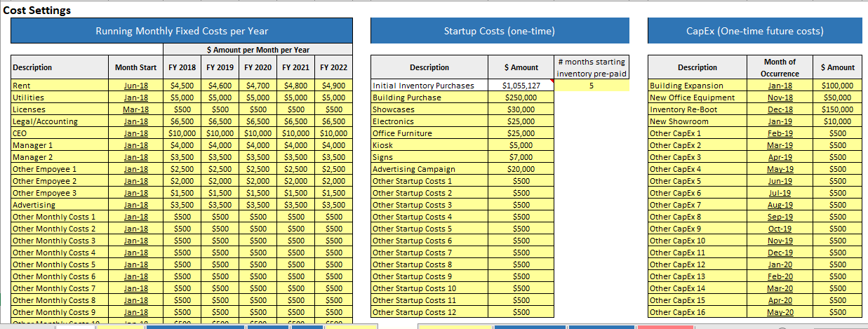Select Other Monthly Costs 9 description cell
868x329 pixels.
point(59,312)
